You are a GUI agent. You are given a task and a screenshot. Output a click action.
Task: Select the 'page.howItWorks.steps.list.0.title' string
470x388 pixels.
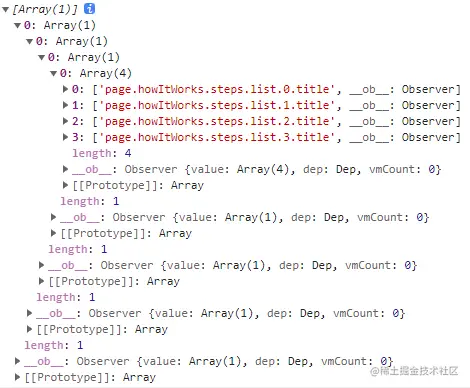(x=217, y=89)
